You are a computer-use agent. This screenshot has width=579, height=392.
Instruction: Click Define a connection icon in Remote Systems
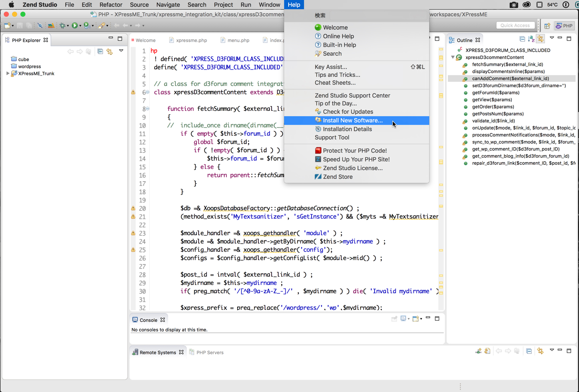coord(478,351)
